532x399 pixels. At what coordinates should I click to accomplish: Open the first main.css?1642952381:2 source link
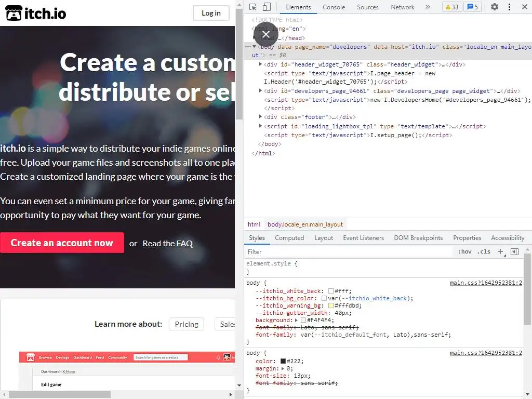tap(486, 283)
